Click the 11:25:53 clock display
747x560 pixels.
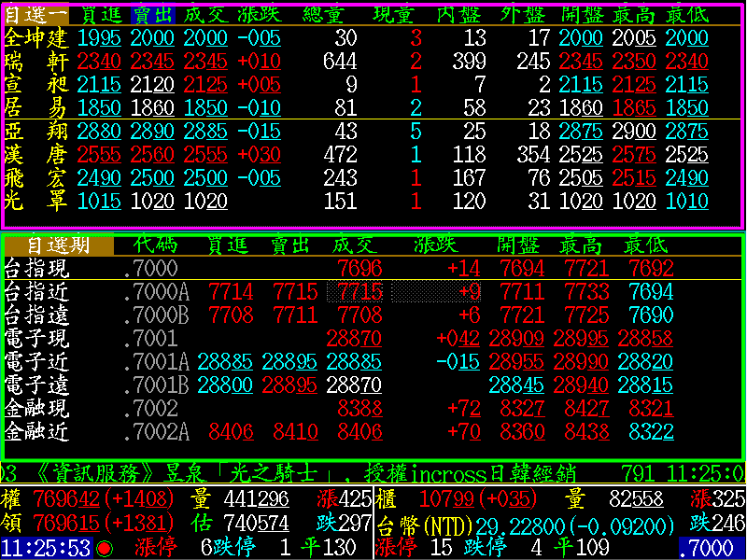(x=47, y=548)
